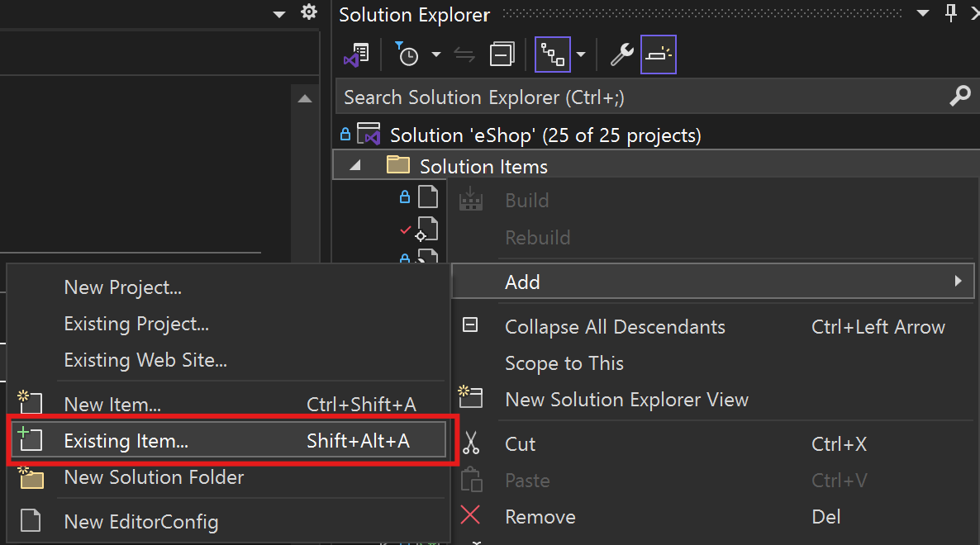
Task: Expand the Add submenu arrow
Action: click(x=959, y=281)
